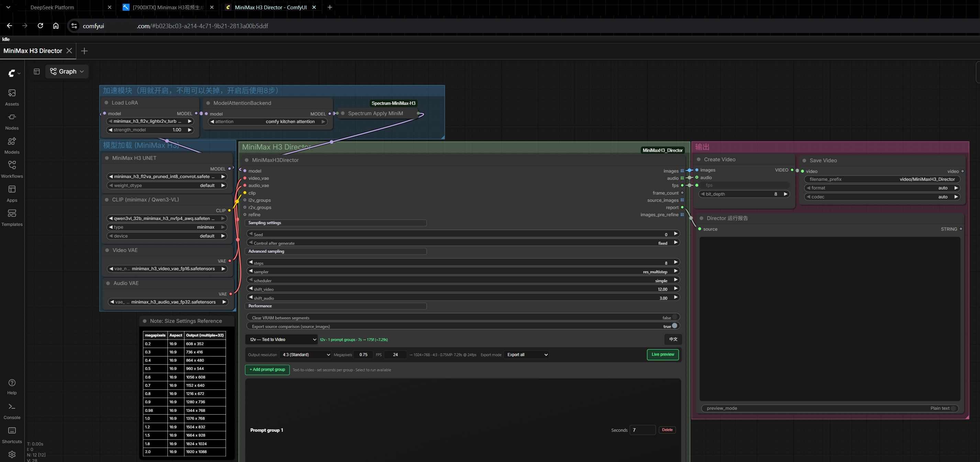Delete Prompt group 1
Screen dimensions: 980x462
point(667,430)
